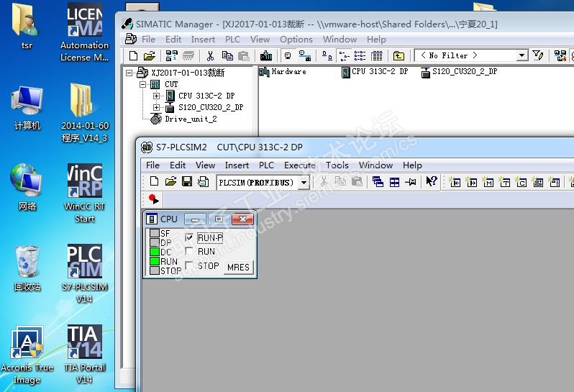Click the 回收站 recycle bin desktop icon
The width and height of the screenshot is (574, 392).
(27, 269)
